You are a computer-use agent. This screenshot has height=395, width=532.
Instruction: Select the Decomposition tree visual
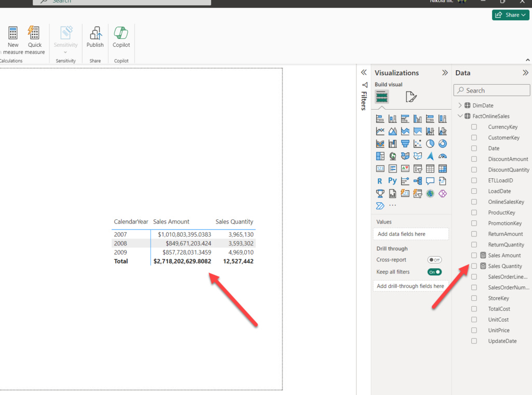[x=418, y=181]
